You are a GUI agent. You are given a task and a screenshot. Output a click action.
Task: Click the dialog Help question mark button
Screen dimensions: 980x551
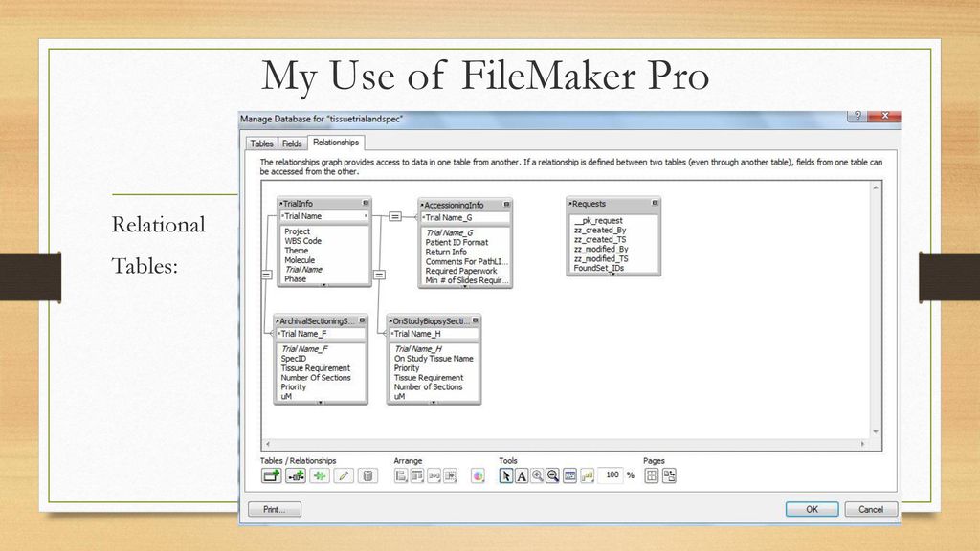(857, 116)
